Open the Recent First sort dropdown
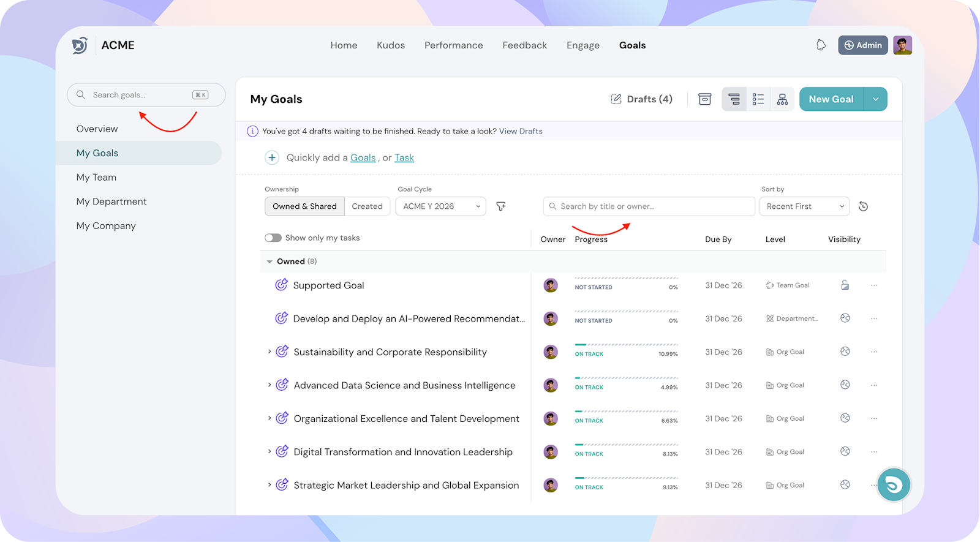Image resolution: width=980 pixels, height=542 pixels. (804, 206)
